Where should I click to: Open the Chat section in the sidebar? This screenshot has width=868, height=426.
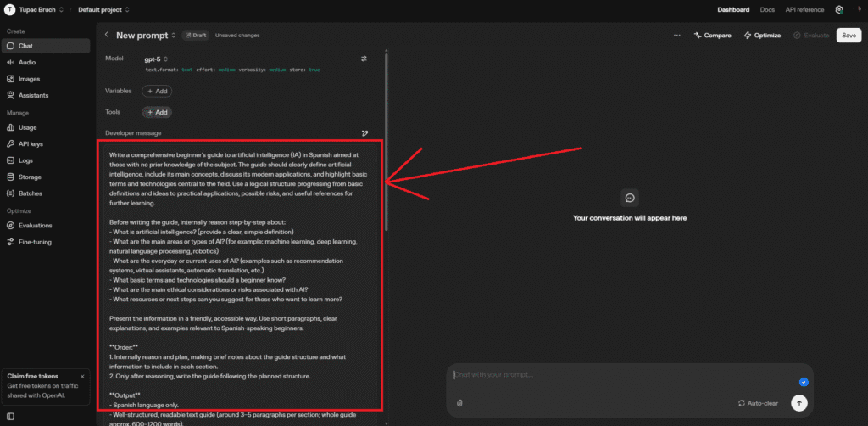click(46, 46)
